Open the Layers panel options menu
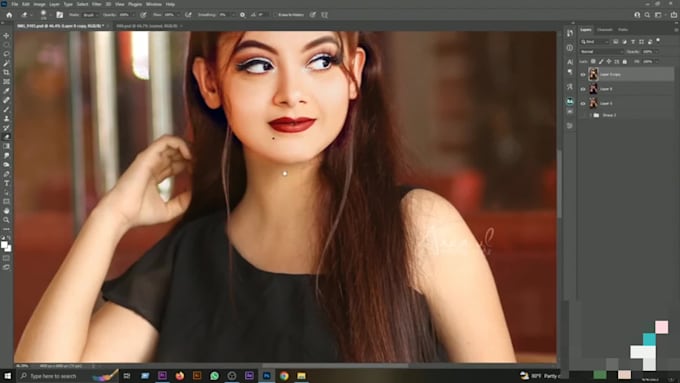This screenshot has width=680, height=383. coord(676,29)
